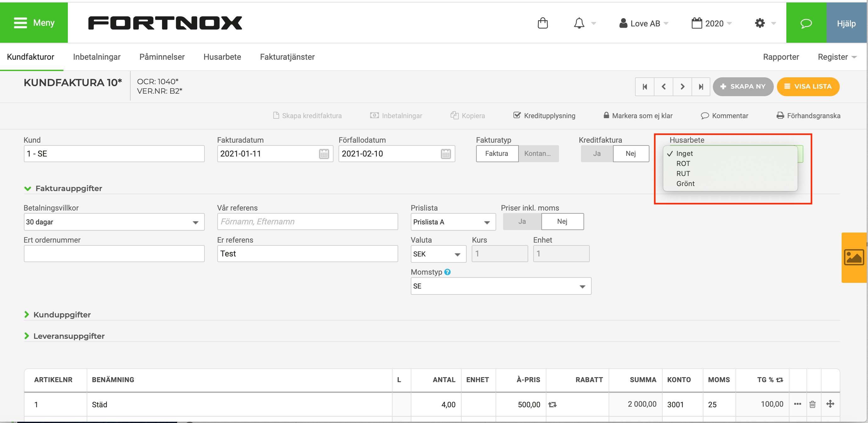Delete the Städ row with trash icon

[x=812, y=404]
